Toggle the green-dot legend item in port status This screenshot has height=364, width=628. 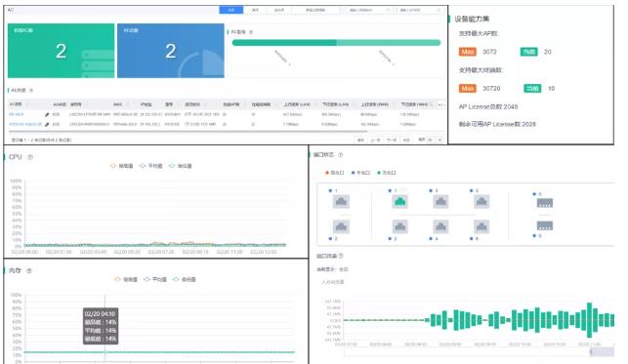387,173
